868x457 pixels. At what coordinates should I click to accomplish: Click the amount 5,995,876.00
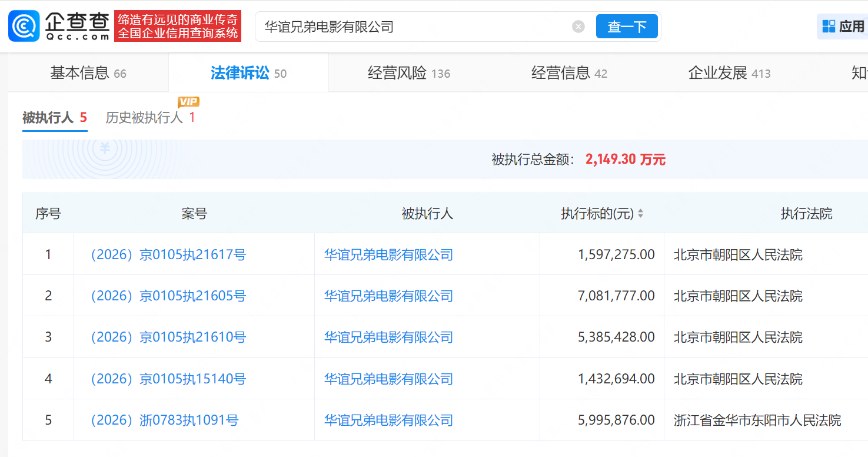[616, 420]
